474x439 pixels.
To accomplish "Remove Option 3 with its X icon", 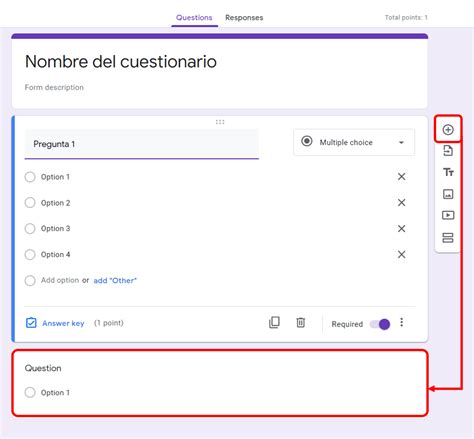I will pos(401,228).
